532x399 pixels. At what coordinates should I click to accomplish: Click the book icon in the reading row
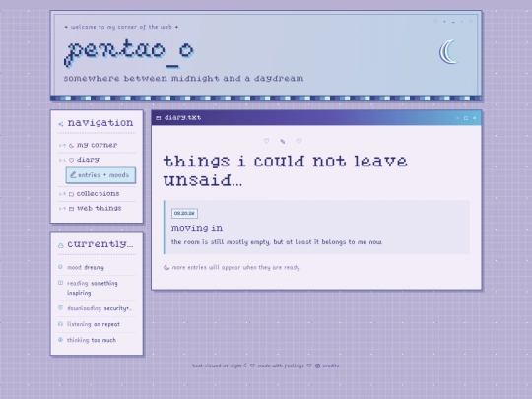60,283
